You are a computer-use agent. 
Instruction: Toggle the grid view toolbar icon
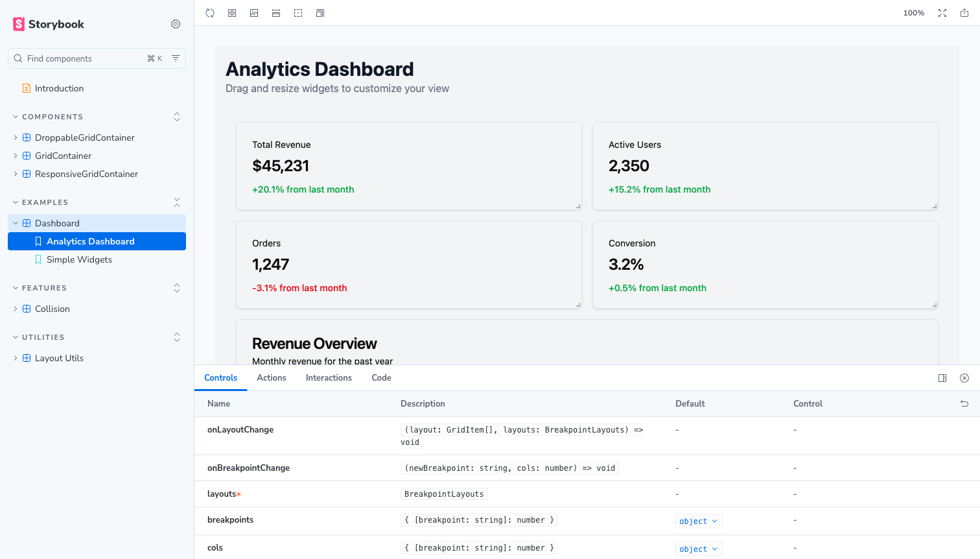232,13
